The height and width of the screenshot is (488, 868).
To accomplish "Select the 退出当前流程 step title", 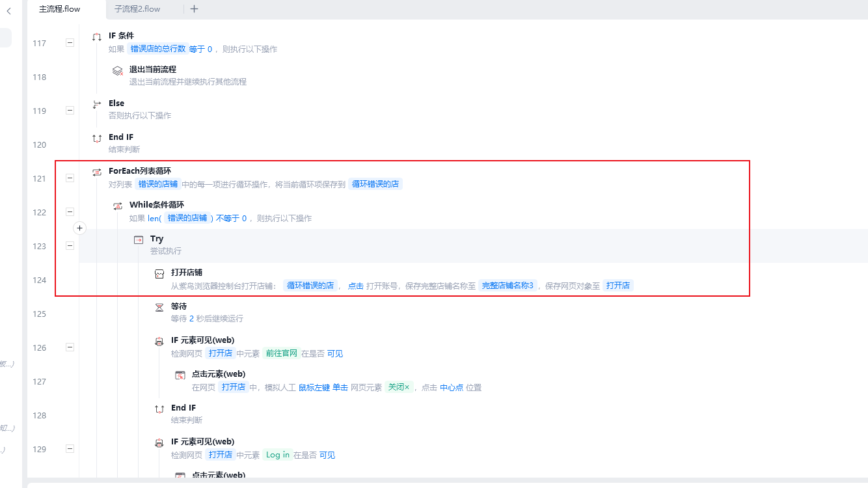I will [x=153, y=69].
